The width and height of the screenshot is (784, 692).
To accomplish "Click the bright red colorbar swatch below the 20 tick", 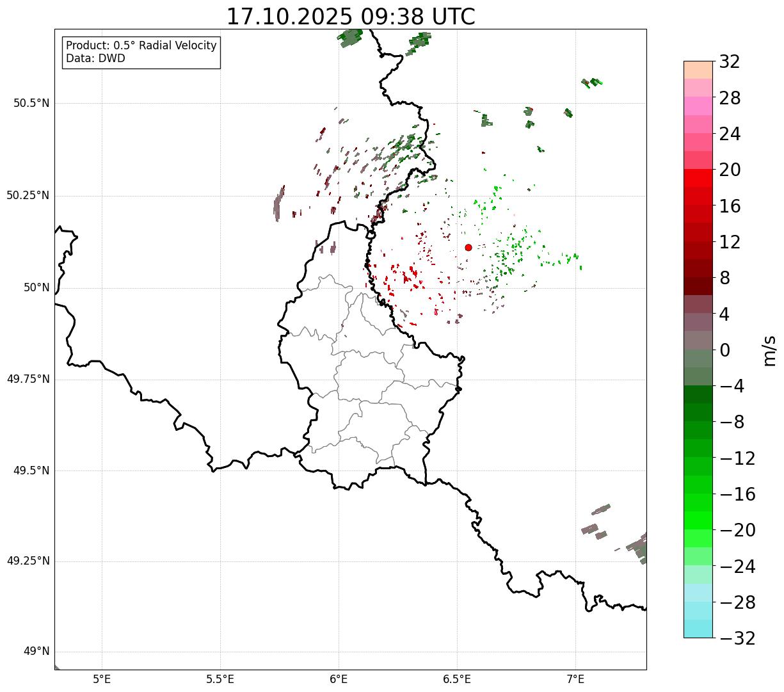I will [698, 178].
